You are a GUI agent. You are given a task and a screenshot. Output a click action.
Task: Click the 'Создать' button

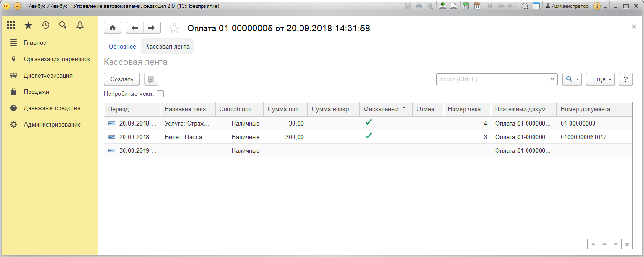pyautogui.click(x=122, y=79)
